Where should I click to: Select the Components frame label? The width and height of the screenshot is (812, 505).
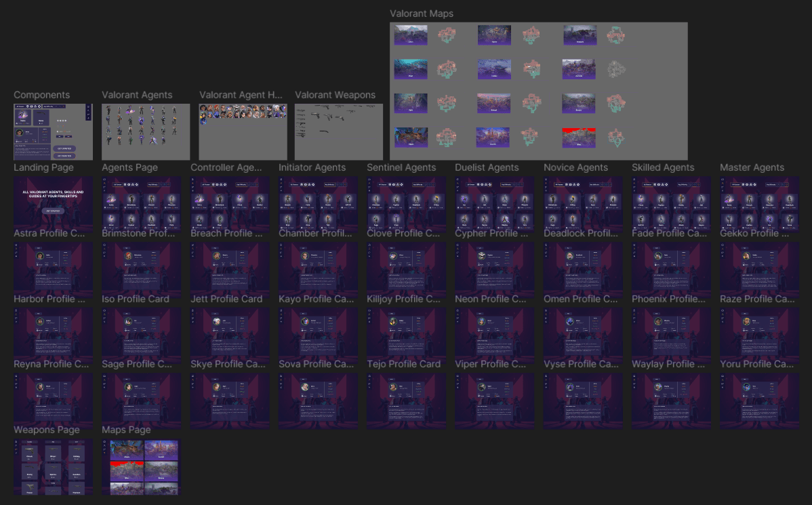coord(41,95)
